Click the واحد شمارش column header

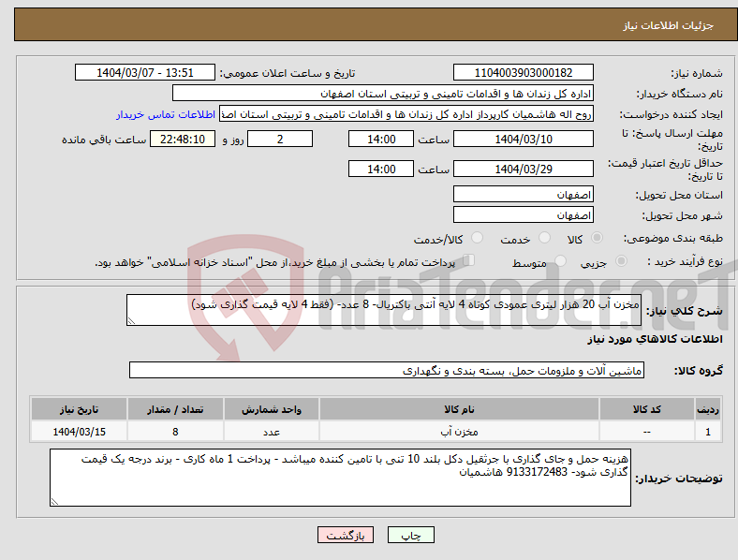[272, 409]
